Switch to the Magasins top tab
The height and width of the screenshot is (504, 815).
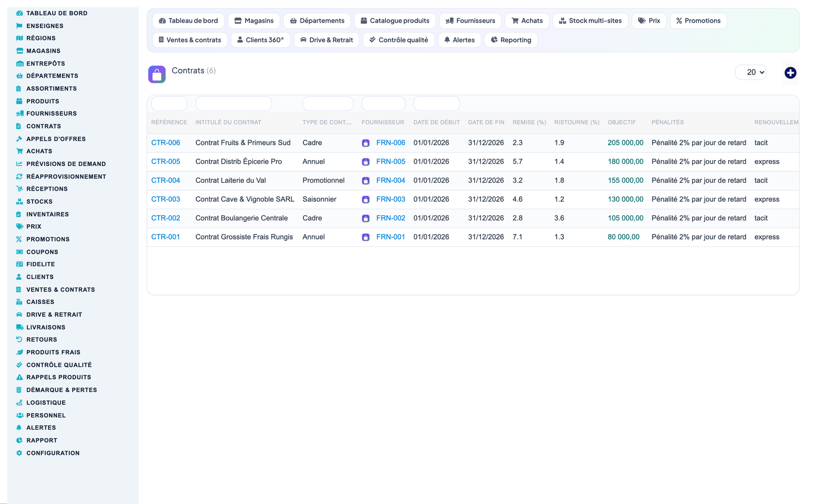tap(254, 21)
